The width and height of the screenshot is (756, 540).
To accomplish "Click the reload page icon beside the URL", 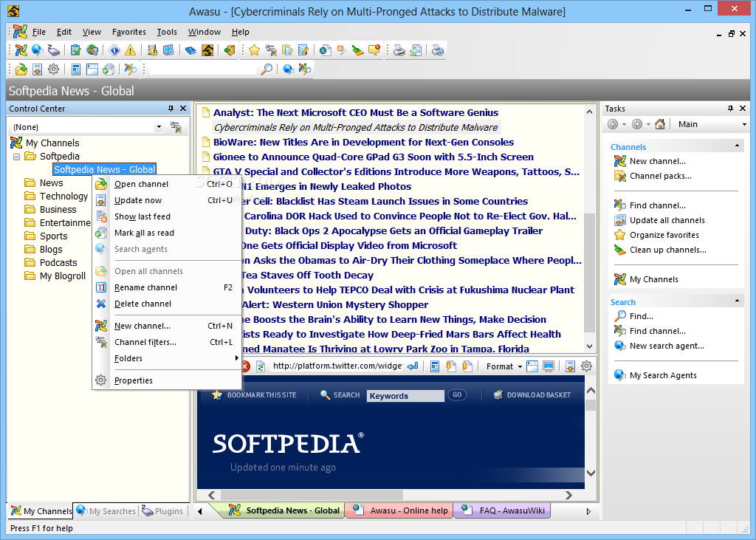I will tap(261, 366).
